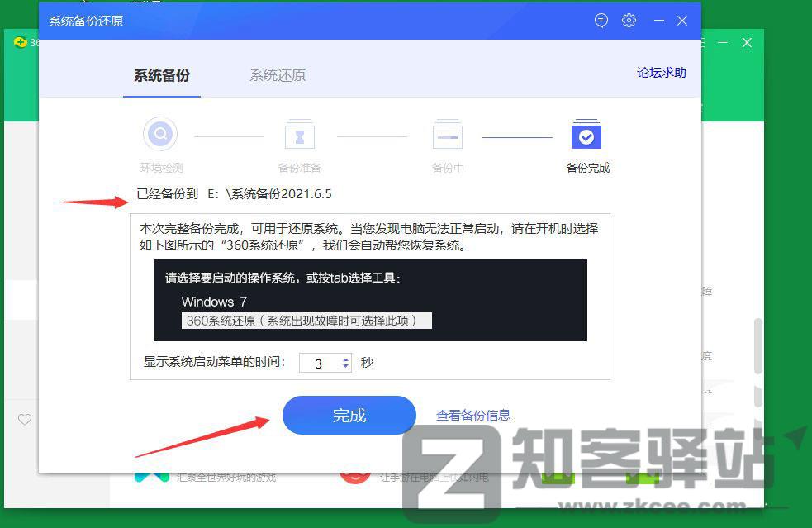Viewport: 812px width, 528px height.
Task: Stay on the 系统备份 tab
Action: [x=161, y=74]
